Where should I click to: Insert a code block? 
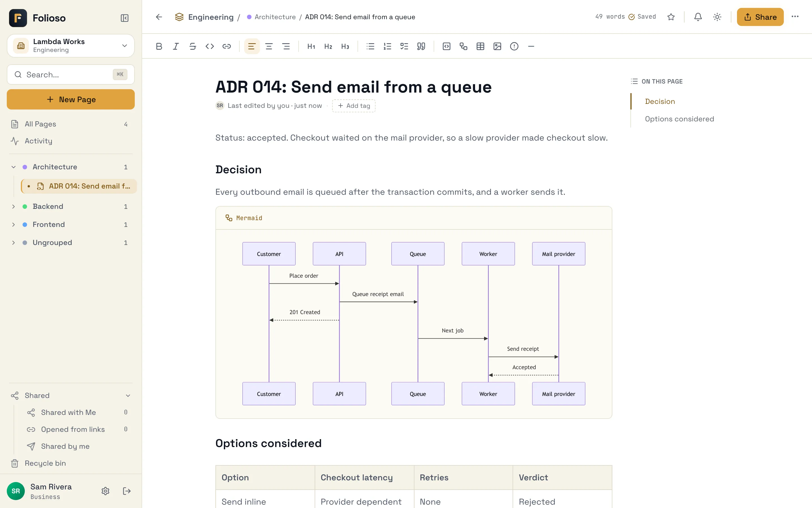click(446, 46)
